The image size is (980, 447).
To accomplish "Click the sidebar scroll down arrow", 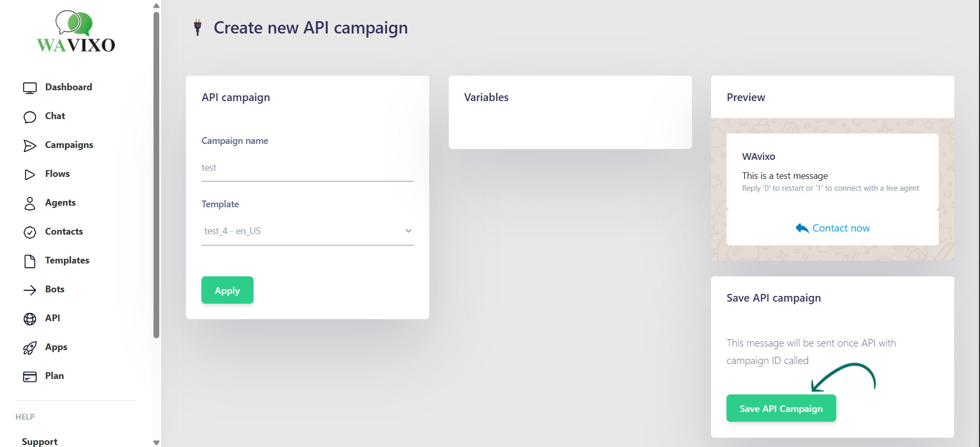I will point(156,442).
